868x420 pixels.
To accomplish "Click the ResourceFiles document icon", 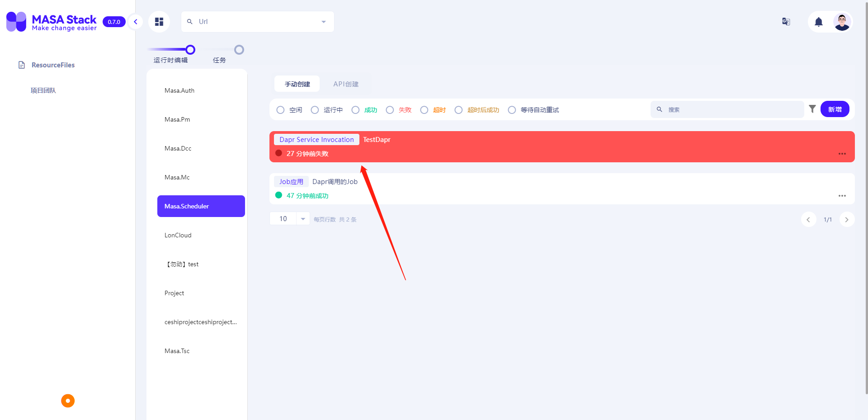I will pyautogui.click(x=22, y=65).
